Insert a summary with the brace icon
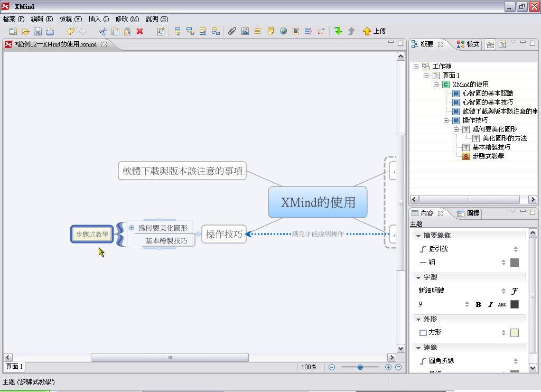The height and width of the screenshot is (392, 541). point(308,31)
